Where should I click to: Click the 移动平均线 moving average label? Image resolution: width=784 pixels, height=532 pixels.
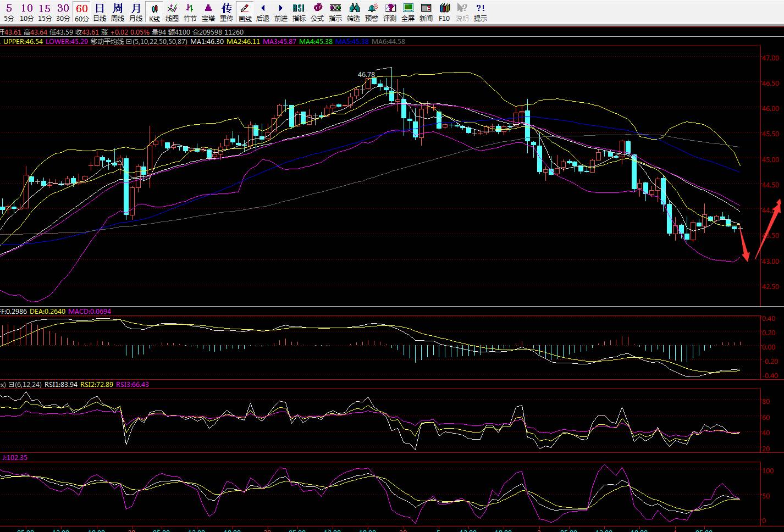tap(107, 41)
